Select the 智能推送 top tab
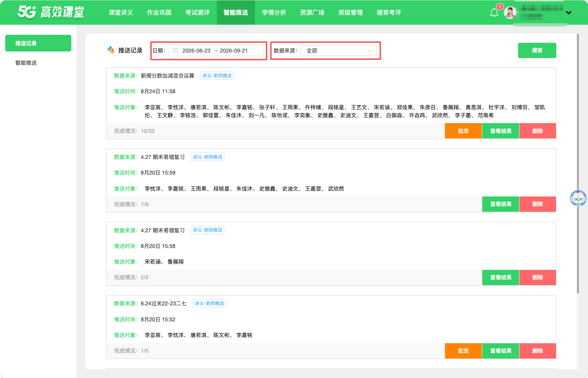588x378 pixels. pyautogui.click(x=236, y=13)
